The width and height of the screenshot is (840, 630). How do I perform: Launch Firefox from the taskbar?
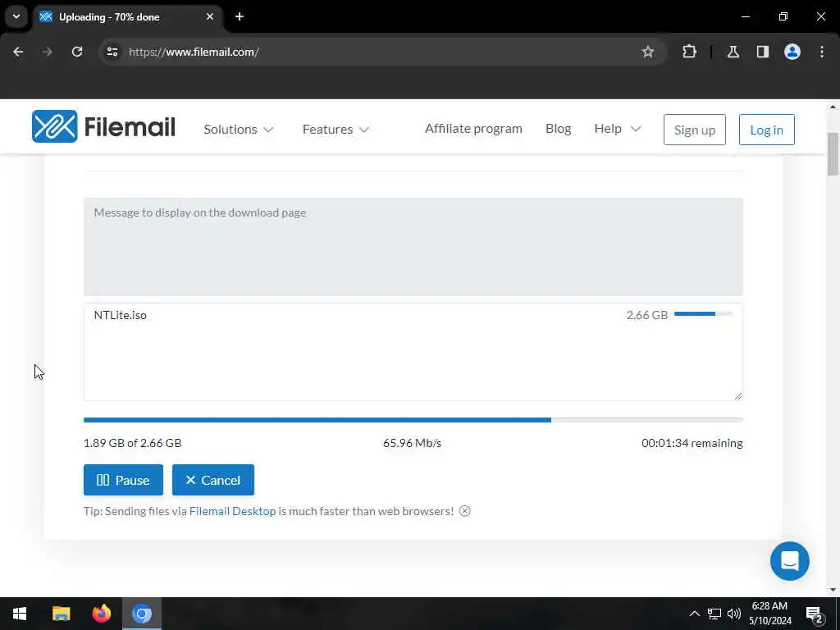[101, 614]
